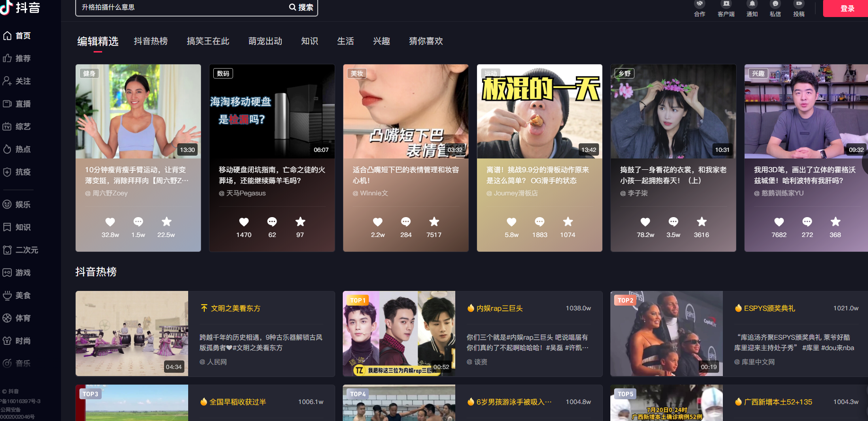Click the 我用3D笔 video title text
Screen dimensions: 868x421
(805, 175)
